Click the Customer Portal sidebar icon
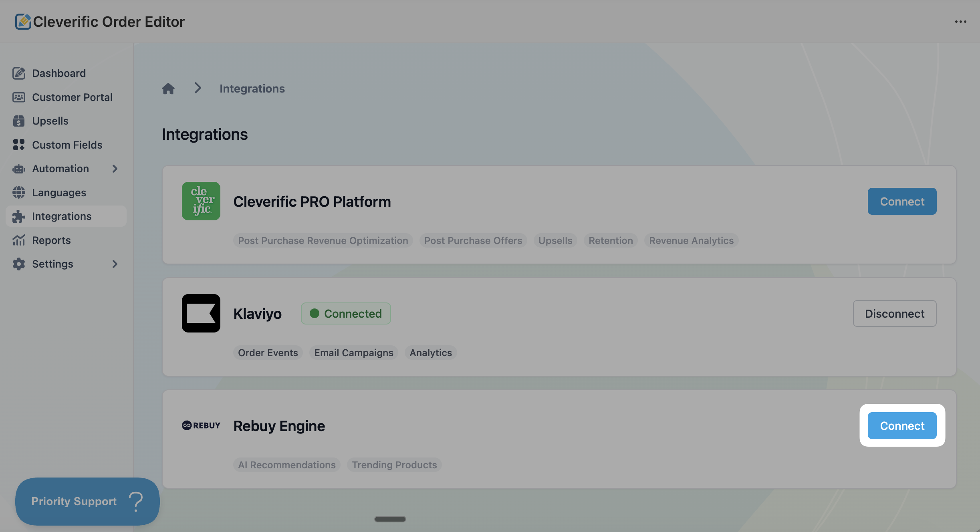Viewport: 980px width, 532px height. [x=19, y=97]
